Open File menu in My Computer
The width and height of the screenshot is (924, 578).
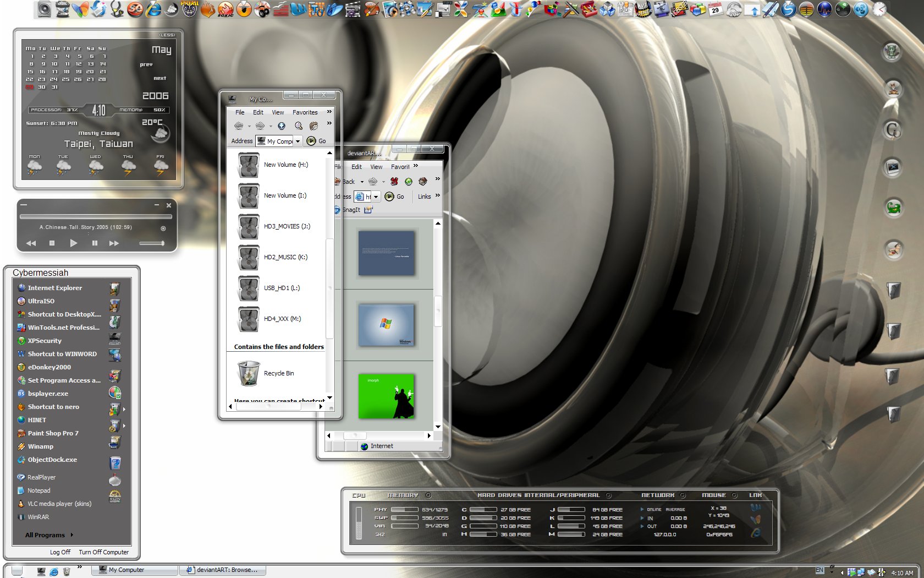coord(240,112)
